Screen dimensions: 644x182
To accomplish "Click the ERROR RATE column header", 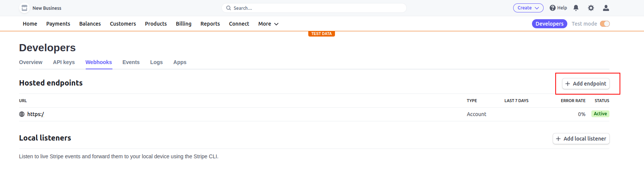I will tap(573, 101).
